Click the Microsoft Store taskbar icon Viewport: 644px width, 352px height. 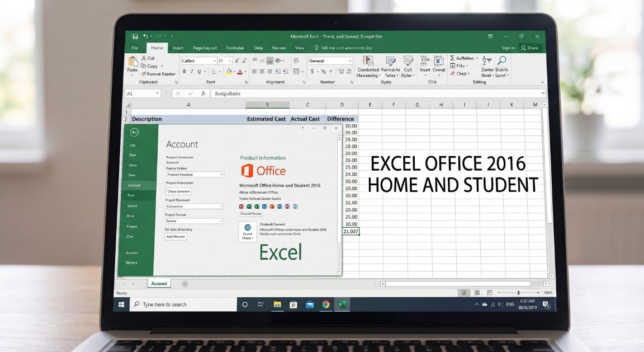tap(293, 304)
